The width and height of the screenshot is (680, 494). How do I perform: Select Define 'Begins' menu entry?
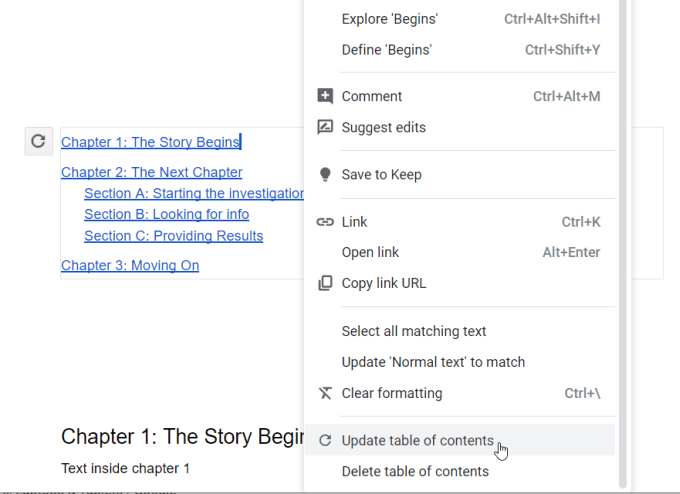[x=387, y=50]
